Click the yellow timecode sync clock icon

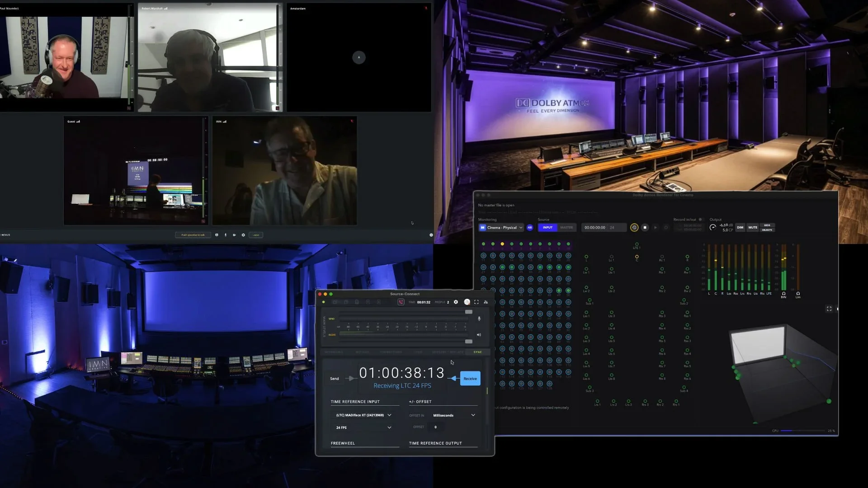tap(634, 227)
